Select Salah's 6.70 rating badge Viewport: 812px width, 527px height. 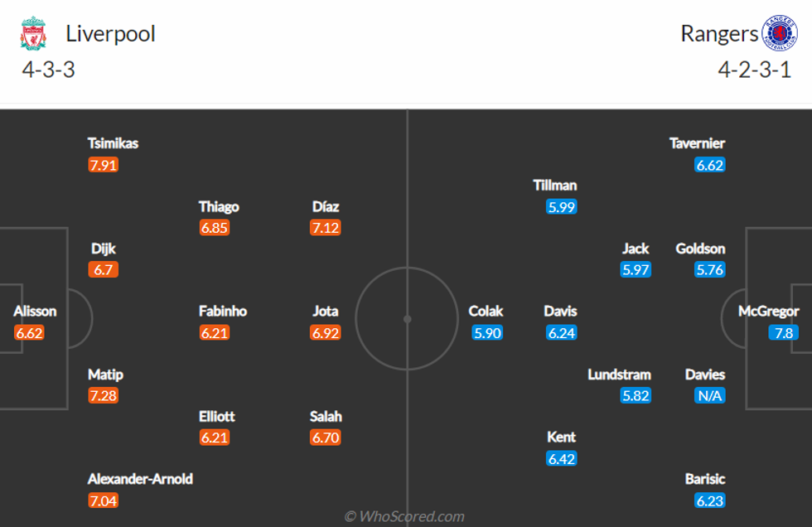click(x=326, y=438)
